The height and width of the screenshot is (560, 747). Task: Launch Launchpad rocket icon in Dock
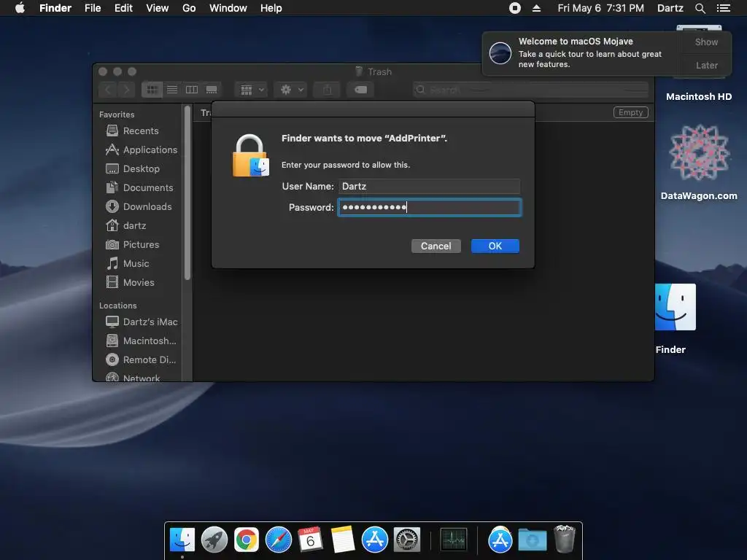coord(214,540)
